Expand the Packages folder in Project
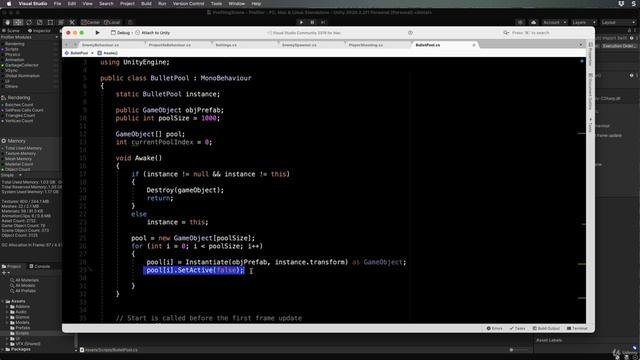The width and height of the screenshot is (640, 360). [3, 349]
